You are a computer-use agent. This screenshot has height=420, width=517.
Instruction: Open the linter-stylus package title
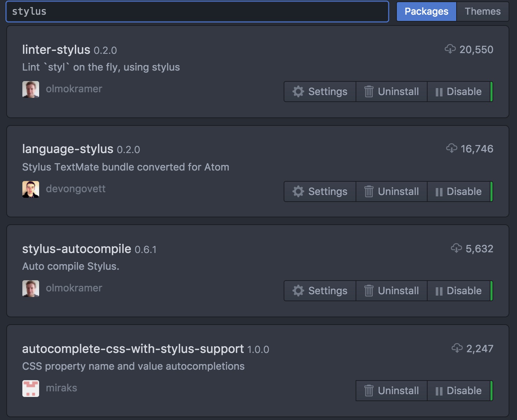point(56,50)
